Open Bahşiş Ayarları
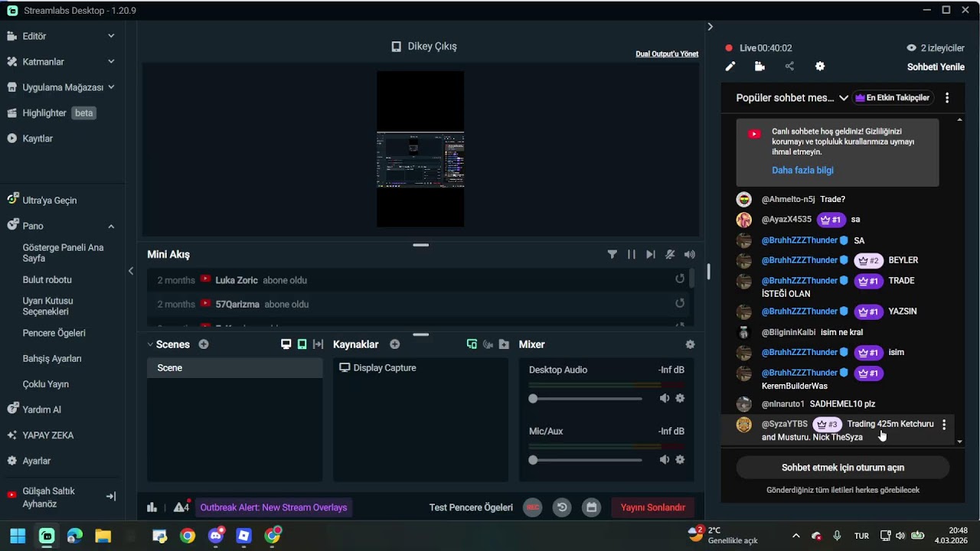 point(52,358)
